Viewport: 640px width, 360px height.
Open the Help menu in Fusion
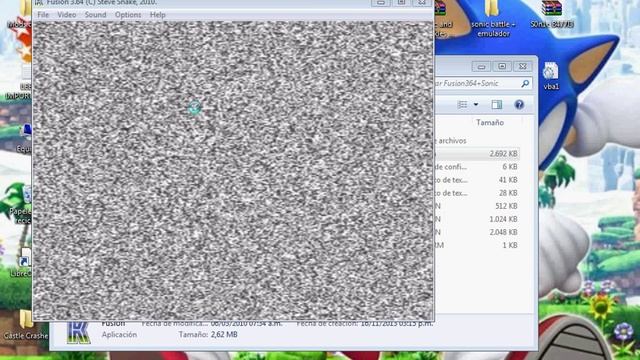coord(158,15)
